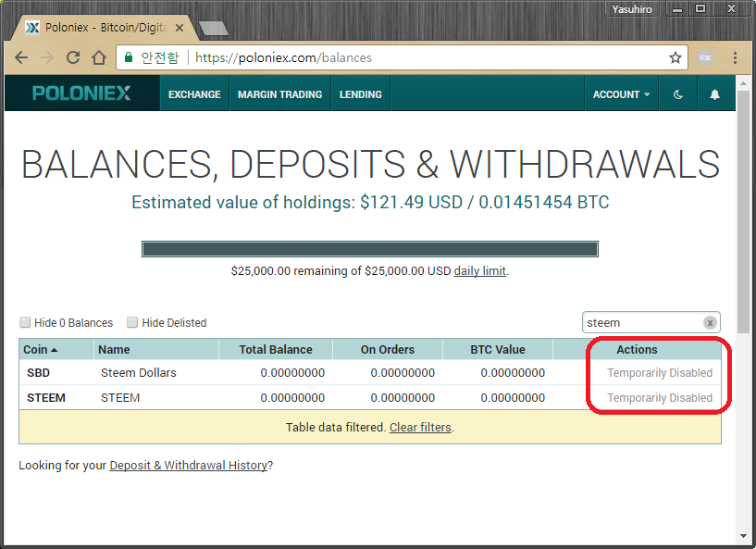
Task: Sort by BTC Value column header
Action: (x=498, y=349)
